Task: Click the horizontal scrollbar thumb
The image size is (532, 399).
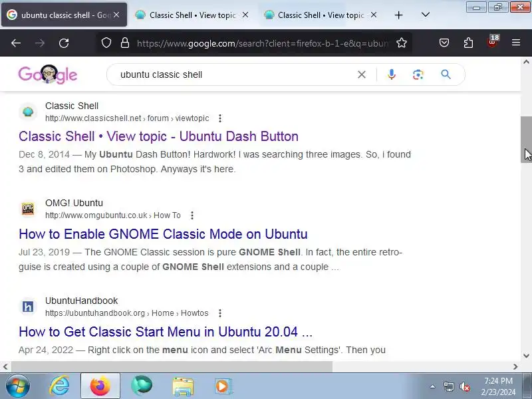Action: pos(172,367)
